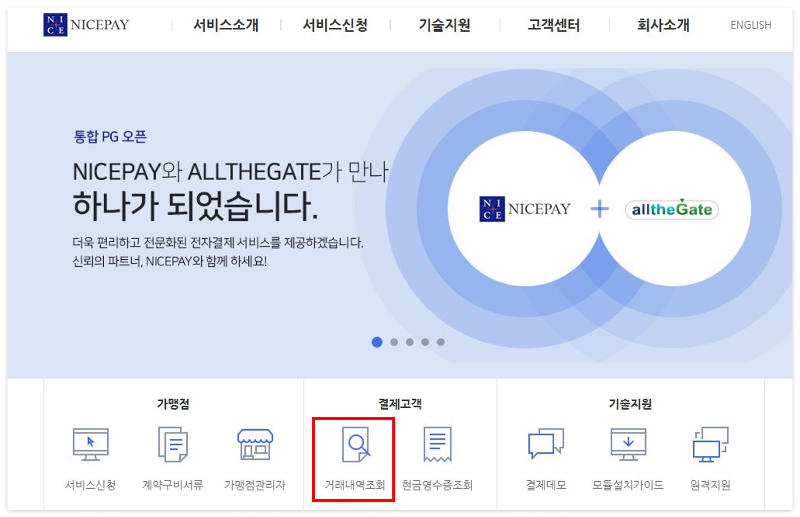Open the 결제데모 chat bubbles icon
Image resolution: width=800 pixels, height=517 pixels.
pos(546,444)
